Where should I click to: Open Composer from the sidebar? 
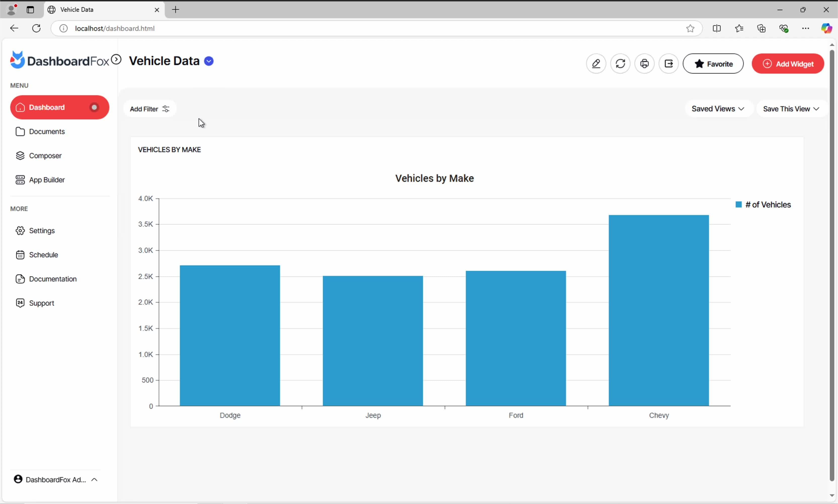(45, 155)
